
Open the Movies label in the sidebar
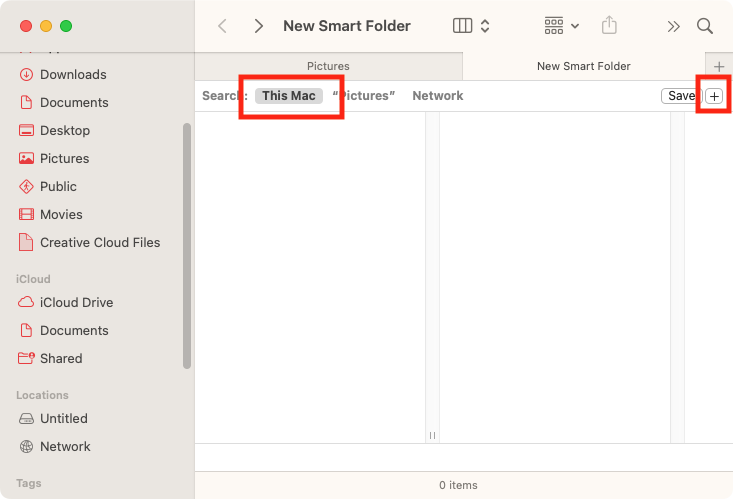coord(61,215)
